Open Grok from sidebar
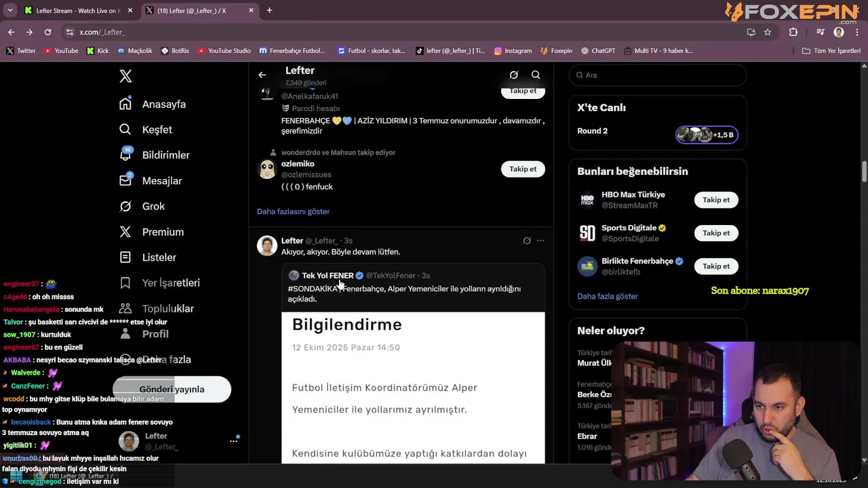This screenshot has width=868, height=488. [142, 206]
